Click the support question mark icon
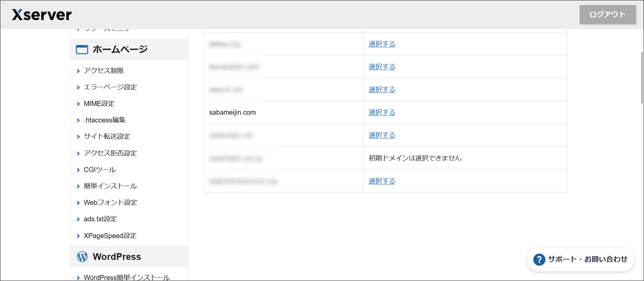The image size is (644, 281). point(539,260)
